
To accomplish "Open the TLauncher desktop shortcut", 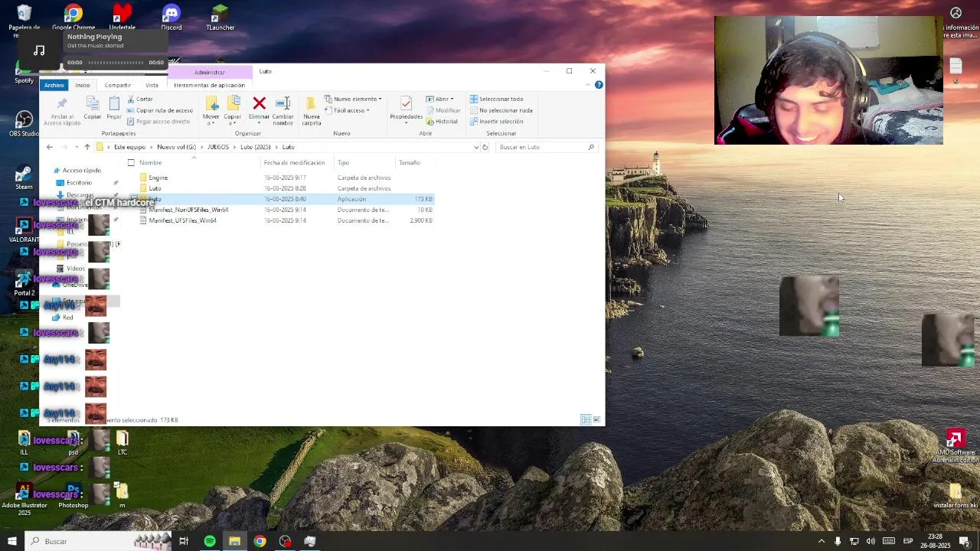I will pos(220,18).
